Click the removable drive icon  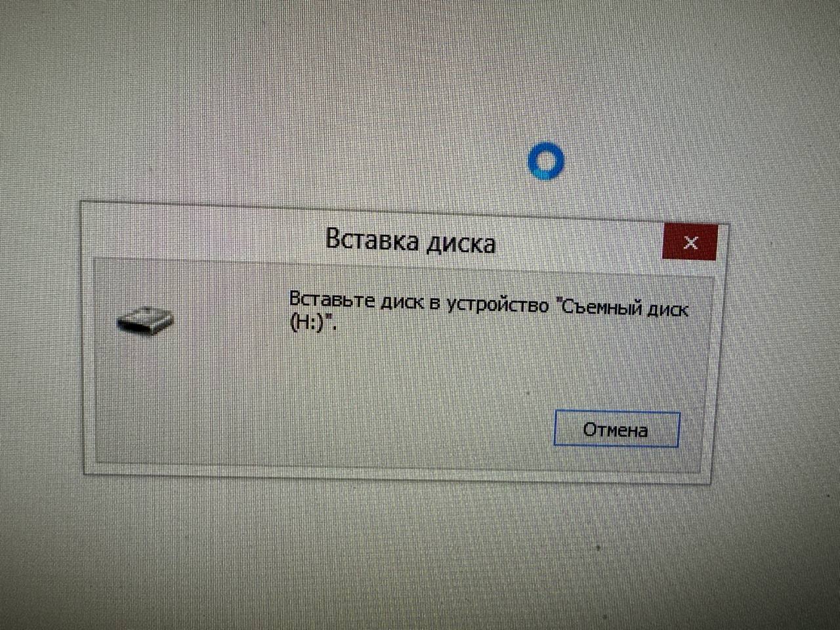tap(145, 320)
